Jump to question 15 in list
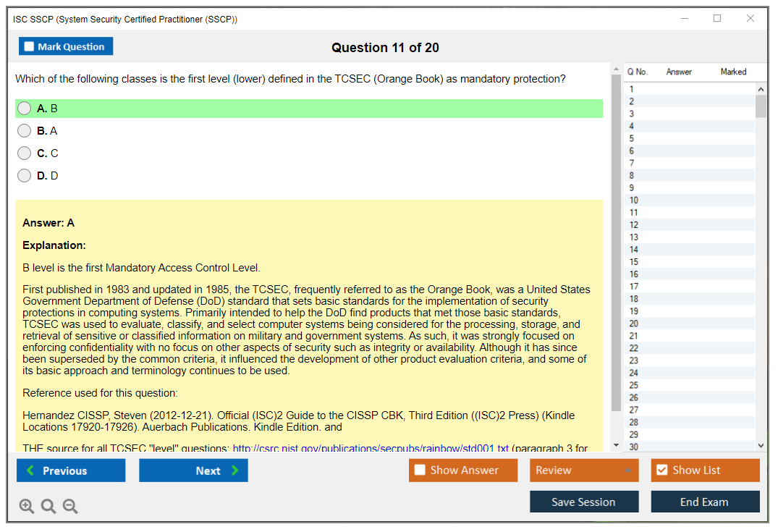Image resolution: width=778 pixels, height=532 pixels. (634, 262)
